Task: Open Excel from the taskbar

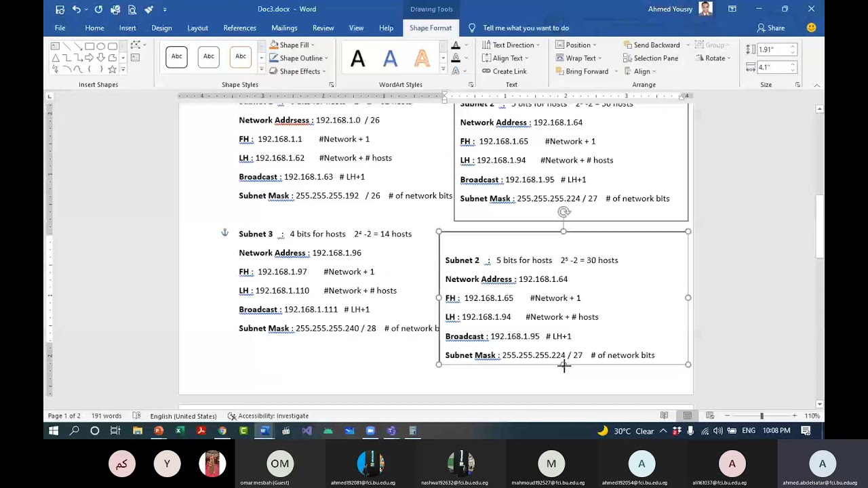Action: click(179, 430)
